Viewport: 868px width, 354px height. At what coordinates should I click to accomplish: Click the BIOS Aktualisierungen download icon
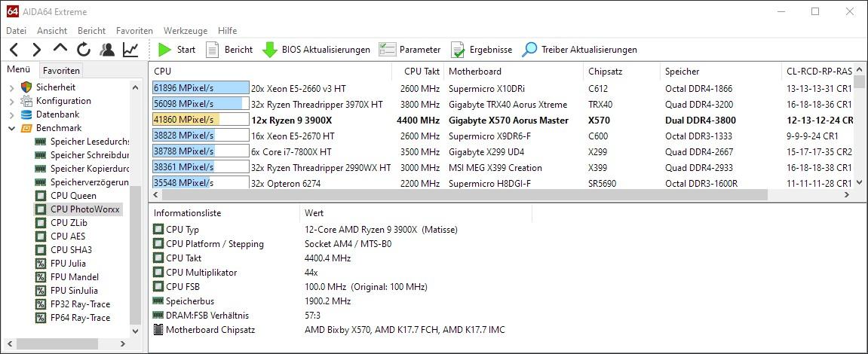(x=269, y=50)
